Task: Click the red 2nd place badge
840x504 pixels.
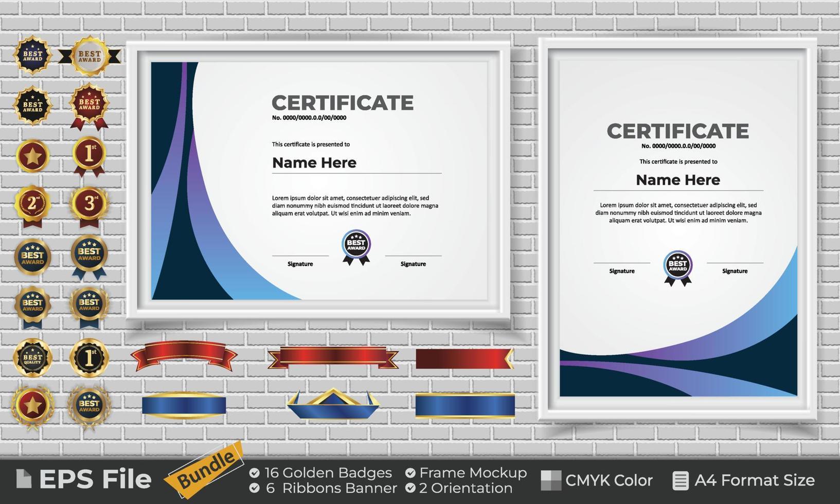Action: [x=32, y=206]
